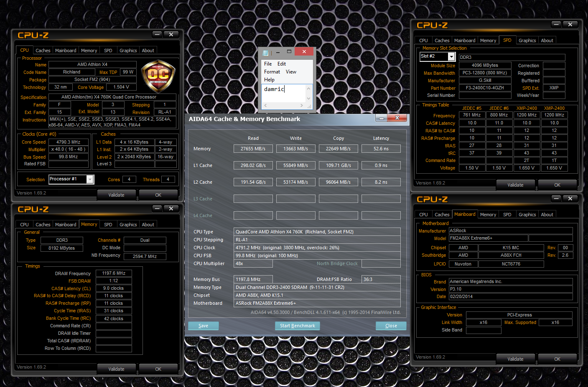
Task: Click motherboard Model field FM2A88X Extreme6+
Action: click(x=488, y=238)
